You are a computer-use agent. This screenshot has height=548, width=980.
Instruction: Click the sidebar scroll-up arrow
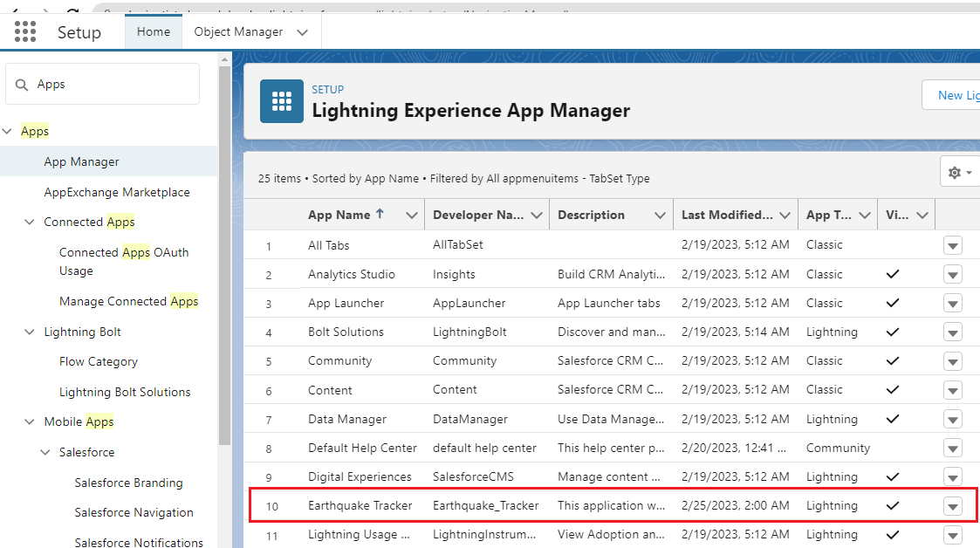(x=224, y=59)
